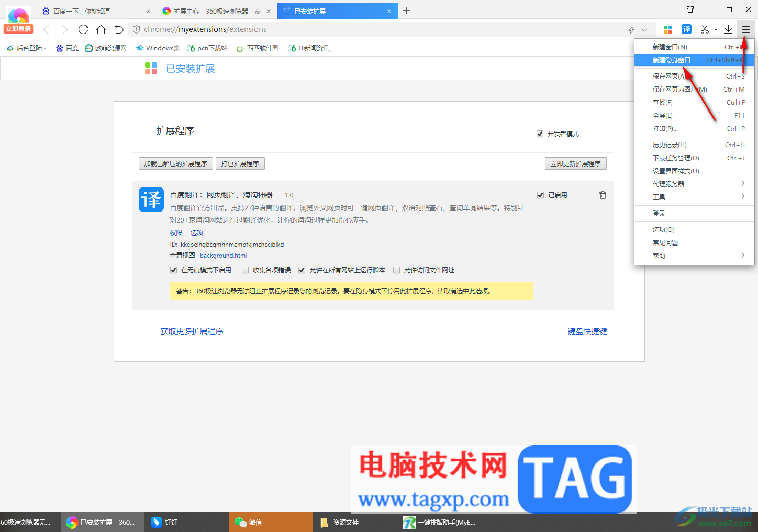Click the security shield in address bar
The height and width of the screenshot is (532, 758).
click(x=136, y=29)
